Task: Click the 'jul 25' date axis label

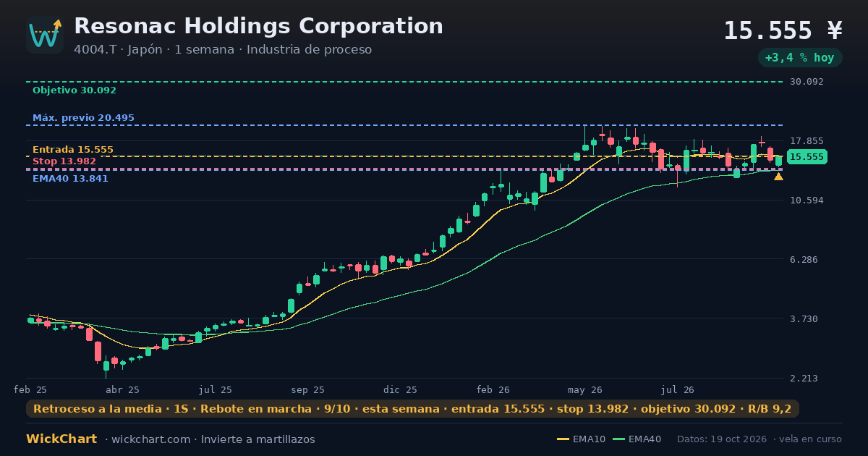Action: click(216, 389)
